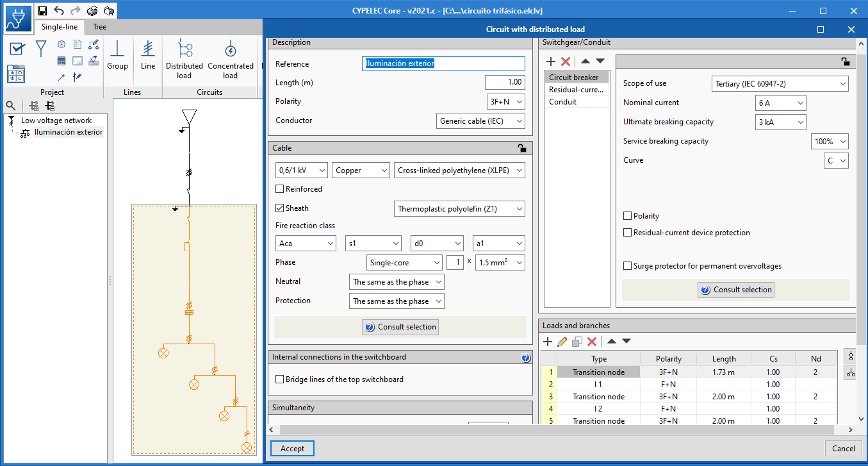This screenshot has height=466, width=868.
Task: Open the Service breaking capacity 100% dropdown
Action: (x=830, y=142)
